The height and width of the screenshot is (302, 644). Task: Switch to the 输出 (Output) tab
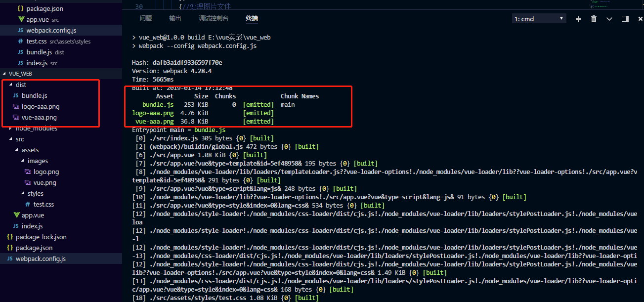(x=175, y=18)
